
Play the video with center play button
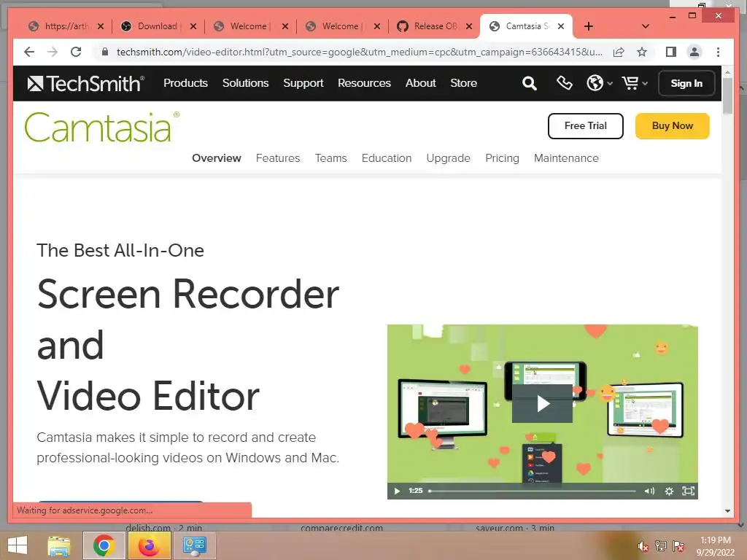(542, 404)
